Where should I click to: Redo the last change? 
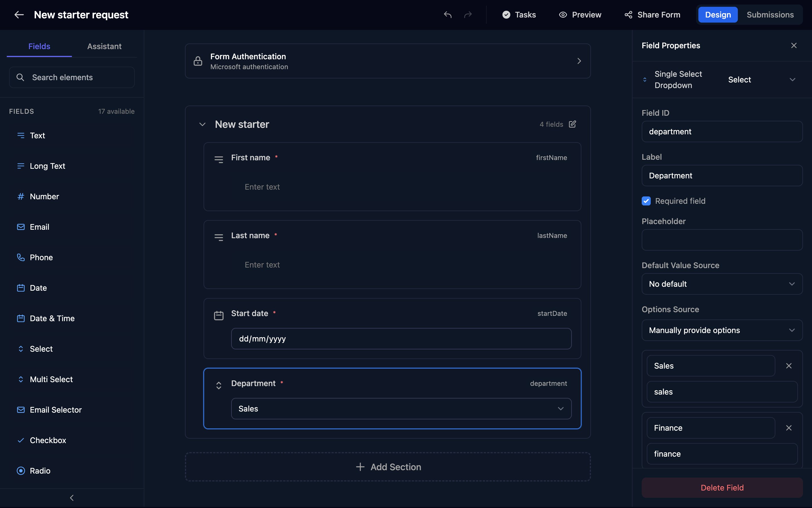point(468,15)
